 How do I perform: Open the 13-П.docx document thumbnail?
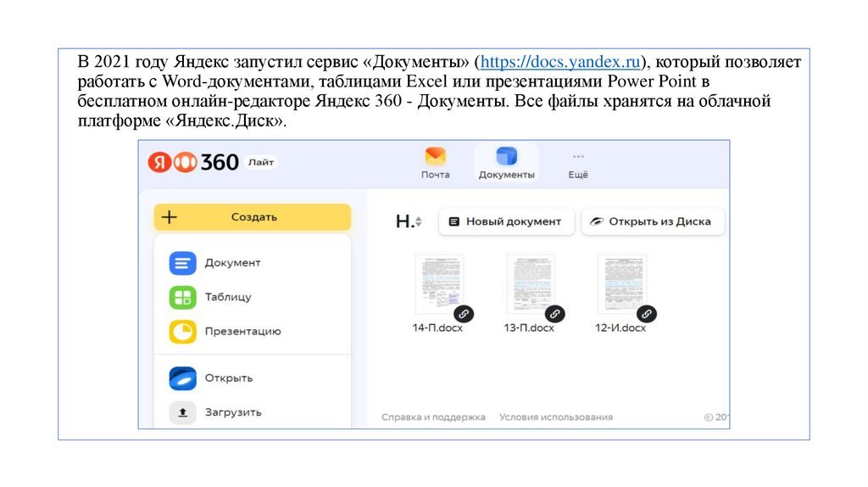click(x=531, y=283)
